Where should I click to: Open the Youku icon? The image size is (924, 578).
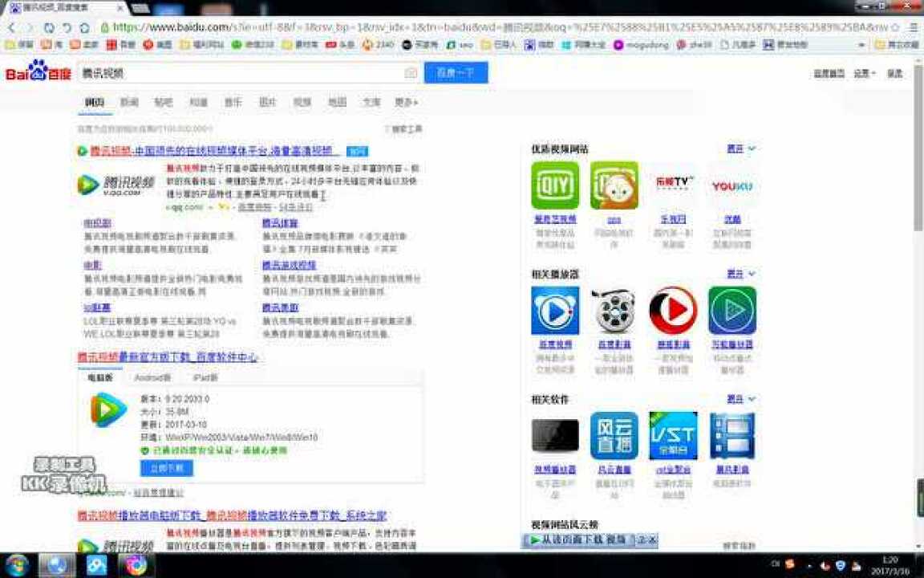(731, 185)
